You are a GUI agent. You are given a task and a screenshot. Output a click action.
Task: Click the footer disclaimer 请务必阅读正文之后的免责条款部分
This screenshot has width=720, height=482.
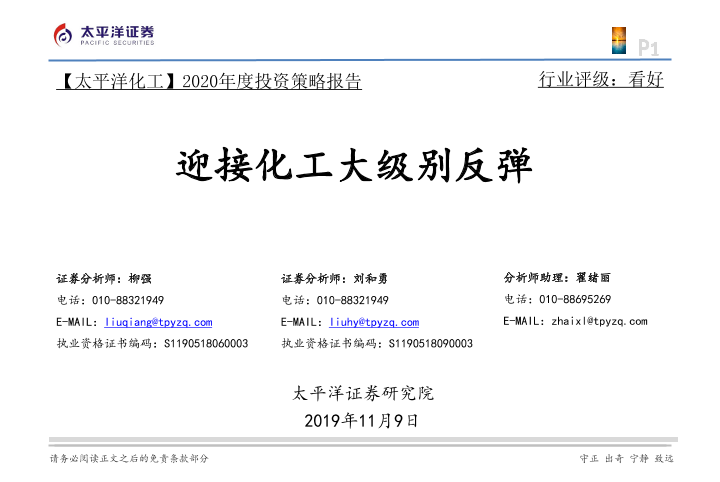(x=129, y=458)
